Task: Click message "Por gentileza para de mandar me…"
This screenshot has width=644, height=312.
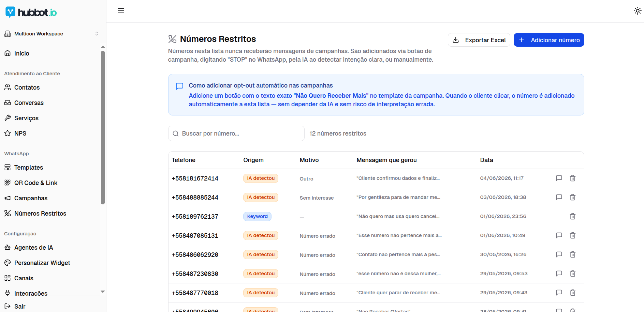Action: (398, 197)
